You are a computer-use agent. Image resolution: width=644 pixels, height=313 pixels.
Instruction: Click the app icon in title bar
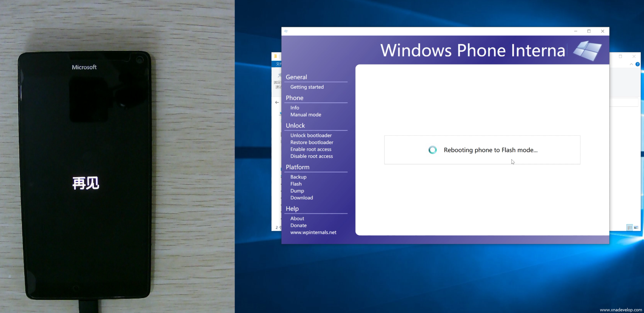pyautogui.click(x=286, y=31)
